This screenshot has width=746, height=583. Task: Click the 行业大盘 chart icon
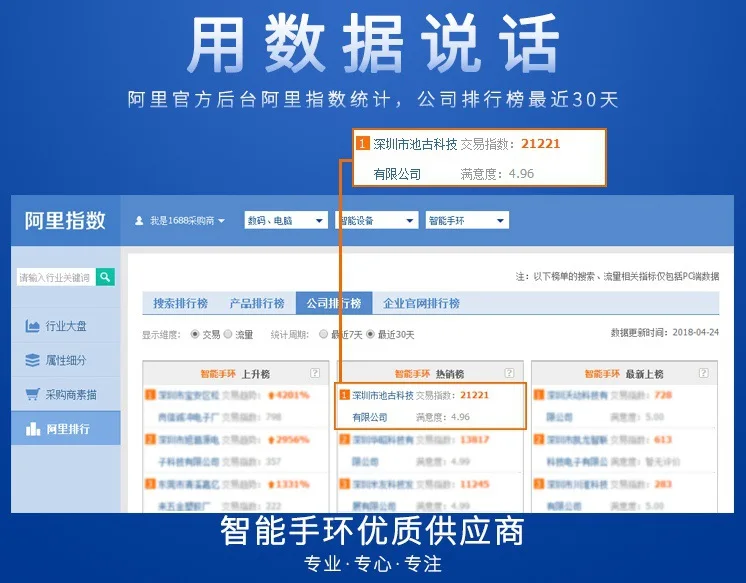(x=32, y=326)
